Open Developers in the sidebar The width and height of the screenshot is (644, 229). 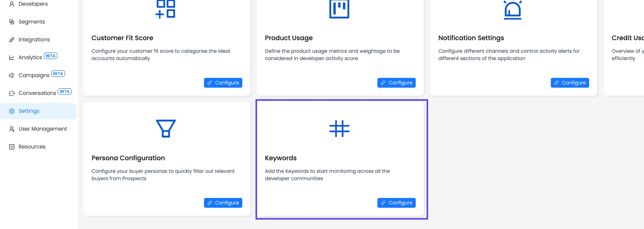click(33, 4)
